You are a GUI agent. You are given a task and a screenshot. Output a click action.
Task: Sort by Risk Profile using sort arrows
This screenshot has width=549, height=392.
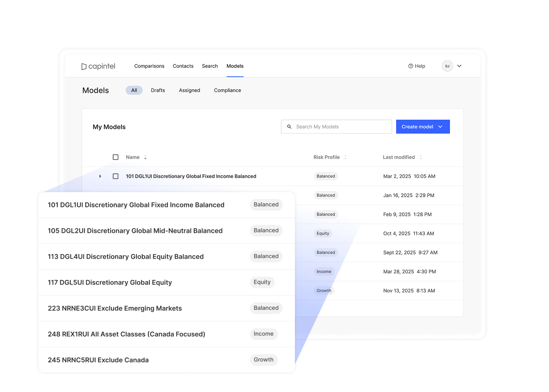345,157
